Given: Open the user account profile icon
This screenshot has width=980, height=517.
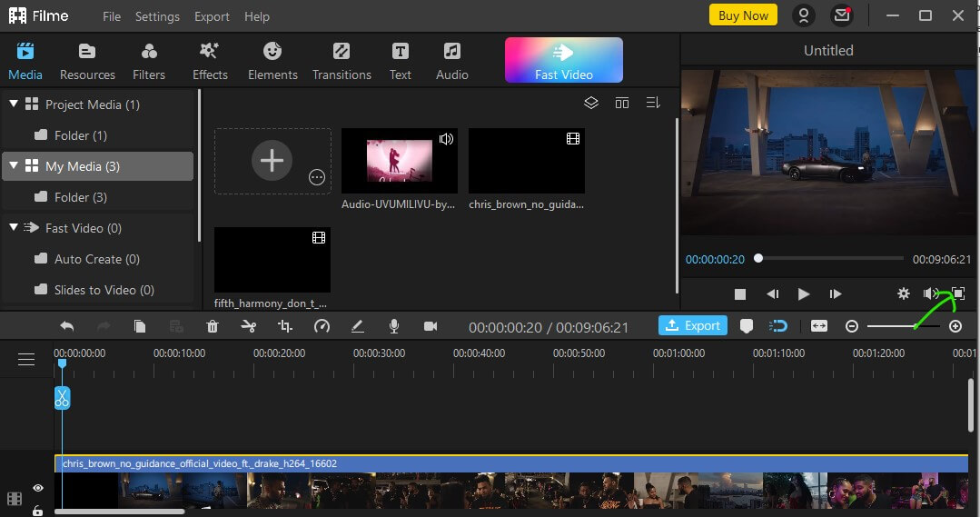Looking at the screenshot, I should coord(804,15).
